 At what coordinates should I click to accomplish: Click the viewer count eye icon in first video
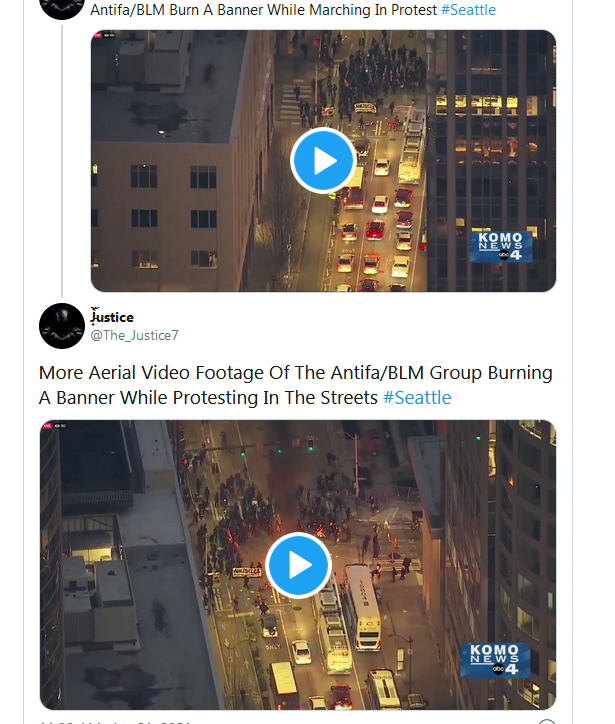(x=109, y=35)
